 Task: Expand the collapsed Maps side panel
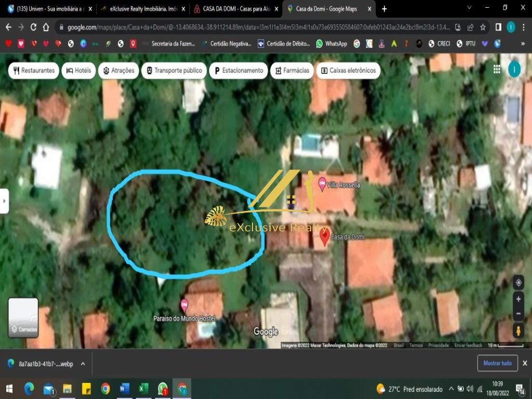4,201
